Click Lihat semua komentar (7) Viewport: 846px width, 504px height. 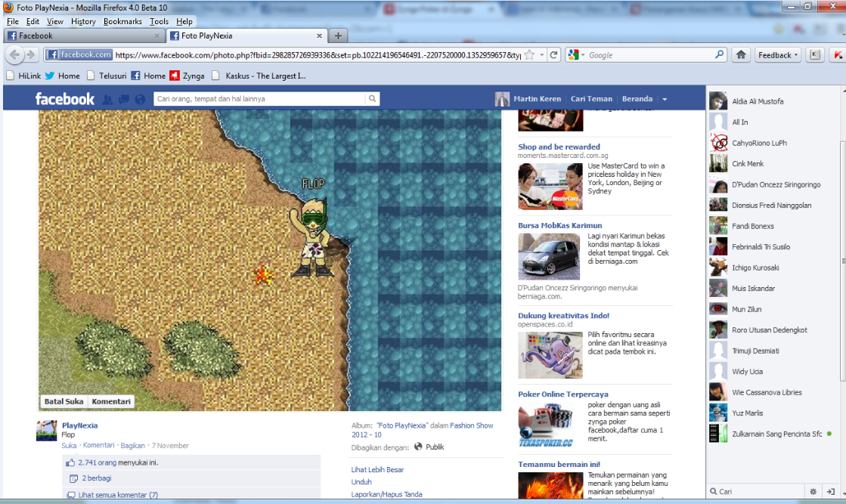[x=118, y=495]
